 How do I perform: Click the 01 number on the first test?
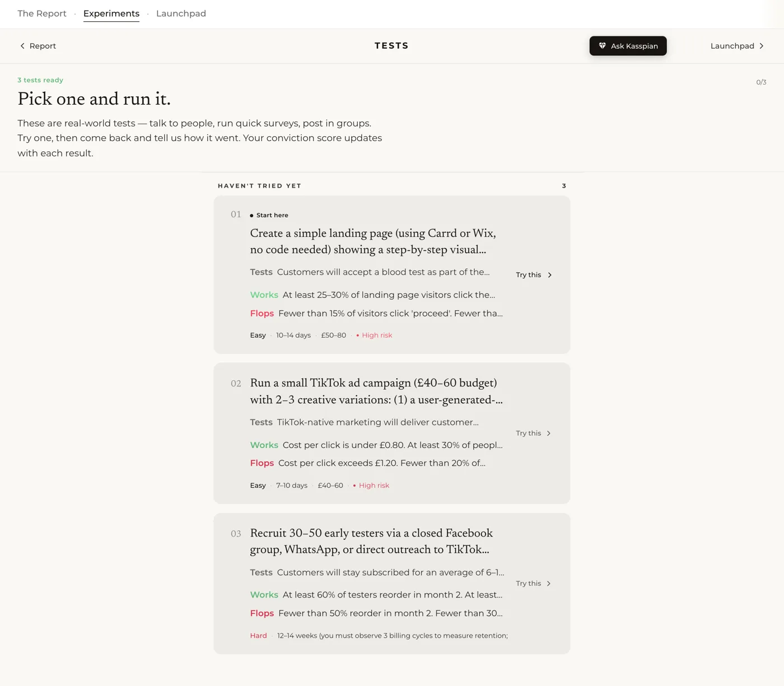236,214
